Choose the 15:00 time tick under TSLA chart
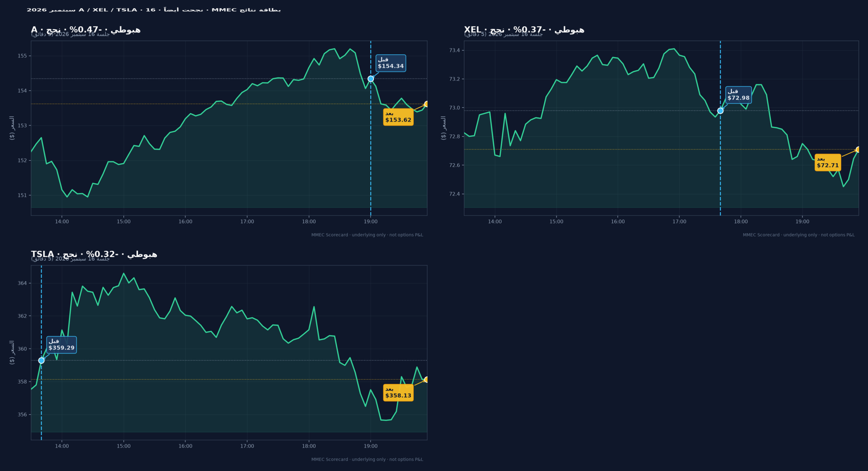This screenshot has height=471, width=868. (x=124, y=446)
